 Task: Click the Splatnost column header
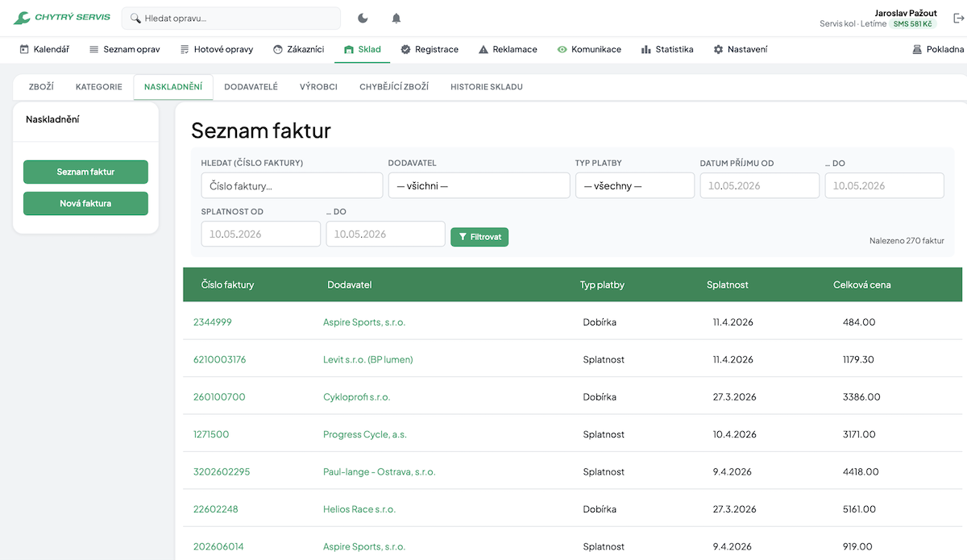click(728, 285)
